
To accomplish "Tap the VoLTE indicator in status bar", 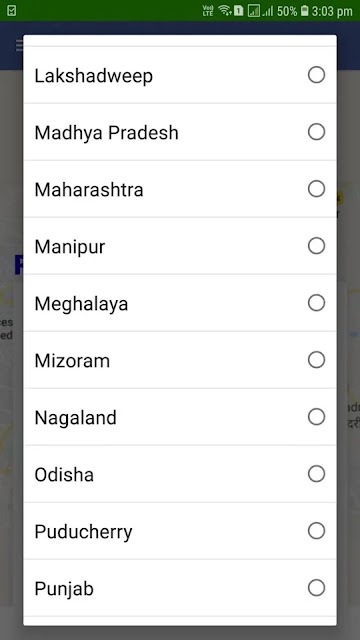I will pyautogui.click(x=208, y=11).
